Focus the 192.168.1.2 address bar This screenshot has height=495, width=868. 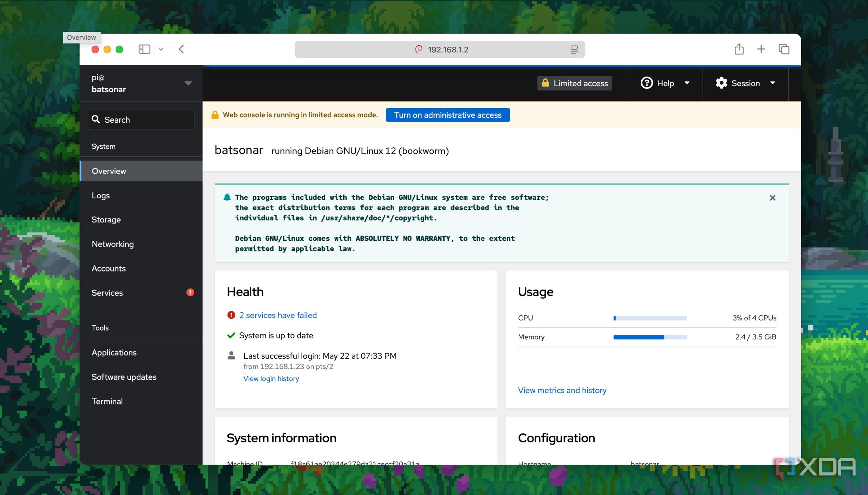pos(440,49)
